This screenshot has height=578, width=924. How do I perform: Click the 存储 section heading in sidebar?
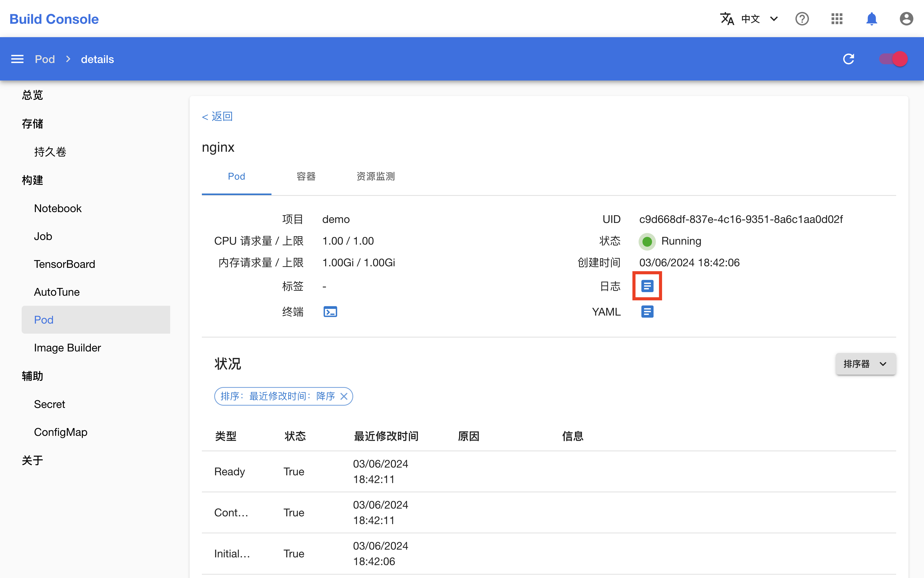[32, 124]
